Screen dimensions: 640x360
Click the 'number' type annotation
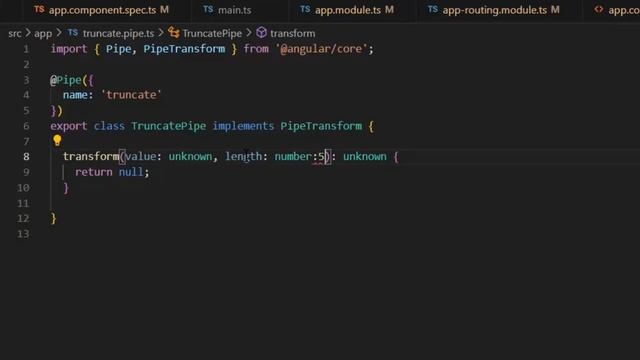coord(293,157)
